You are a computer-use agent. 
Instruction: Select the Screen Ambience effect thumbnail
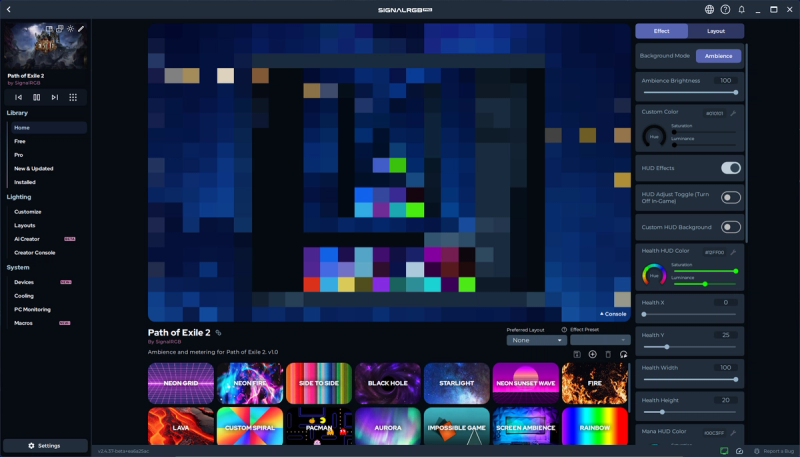pyautogui.click(x=526, y=426)
